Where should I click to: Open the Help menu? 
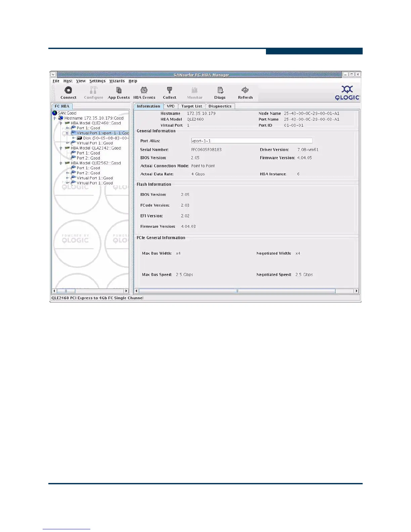(x=133, y=81)
